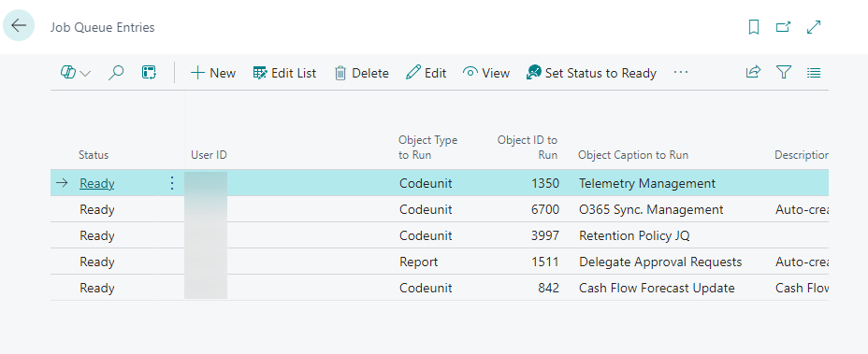The height and width of the screenshot is (354, 868).
Task: Click Object Type to Run column header
Action: point(427,148)
